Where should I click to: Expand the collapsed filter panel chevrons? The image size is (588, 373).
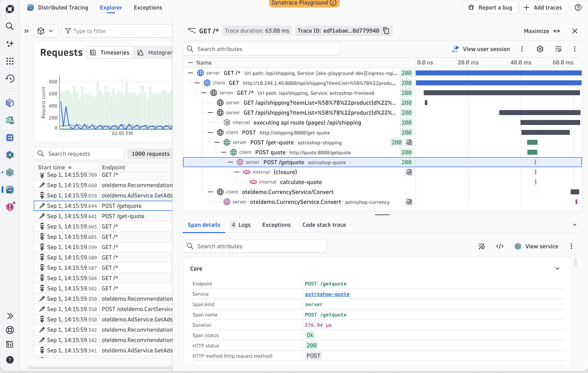(27, 31)
